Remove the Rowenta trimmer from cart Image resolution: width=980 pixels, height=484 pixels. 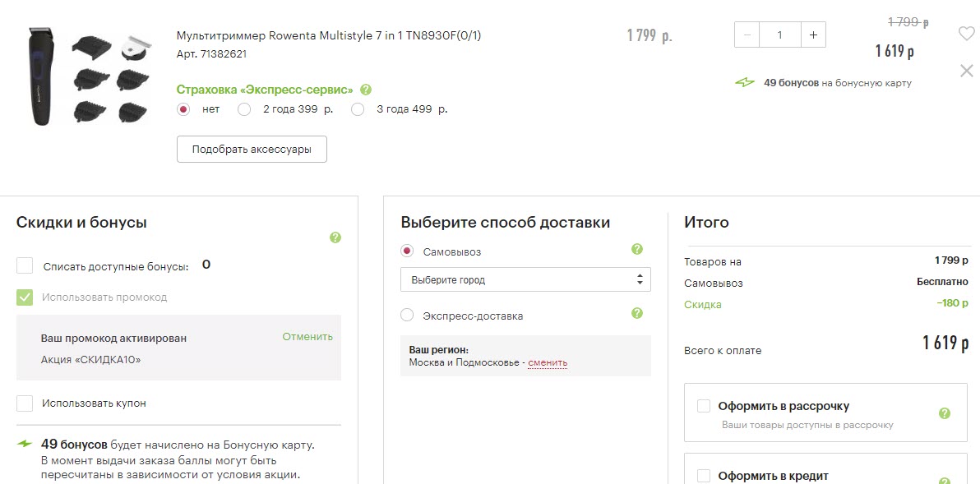click(967, 71)
